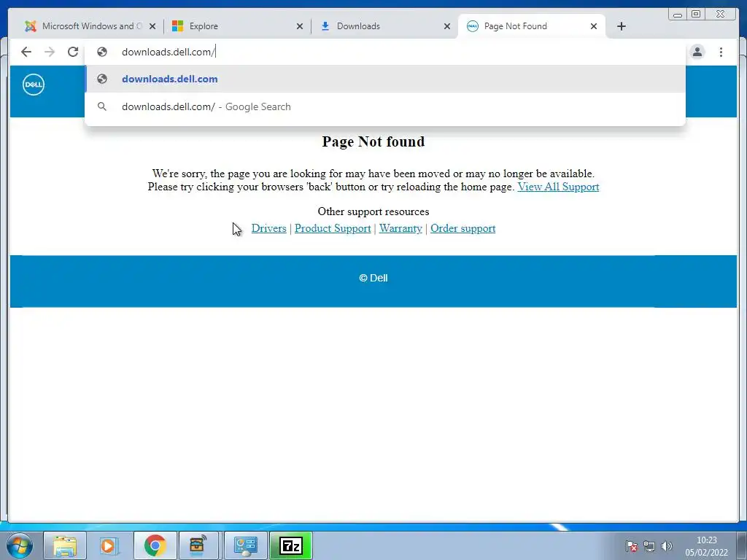Click the network tray icon
Image resolution: width=747 pixels, height=560 pixels.
click(x=649, y=546)
